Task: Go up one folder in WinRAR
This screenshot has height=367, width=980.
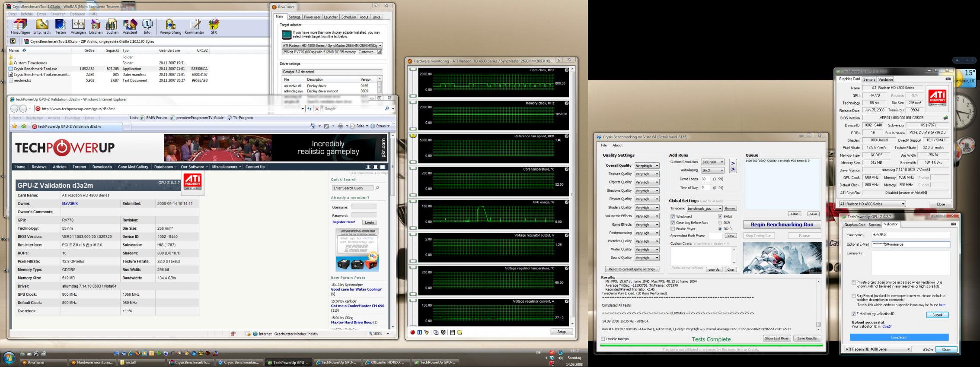Action: pos(13,41)
